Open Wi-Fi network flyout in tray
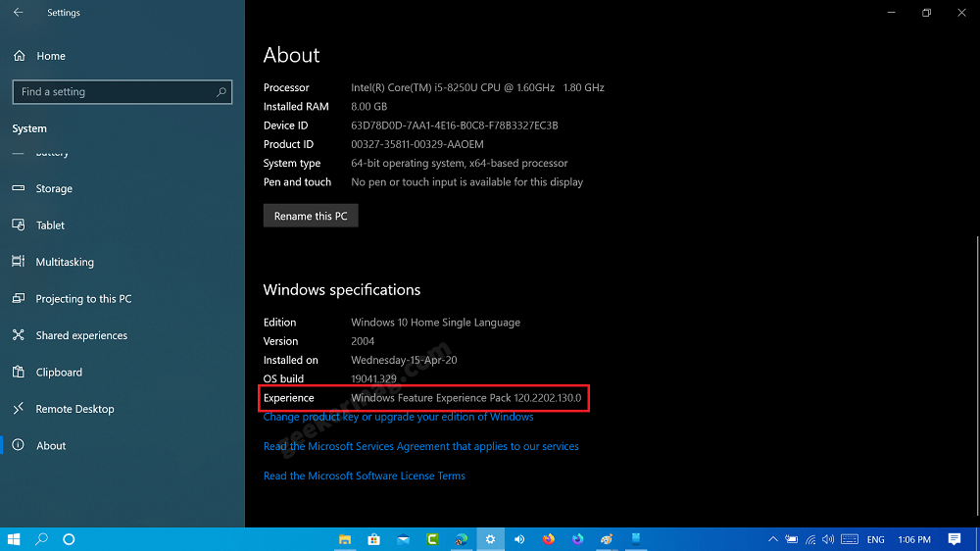Viewport: 980px width, 551px height. coord(810,539)
